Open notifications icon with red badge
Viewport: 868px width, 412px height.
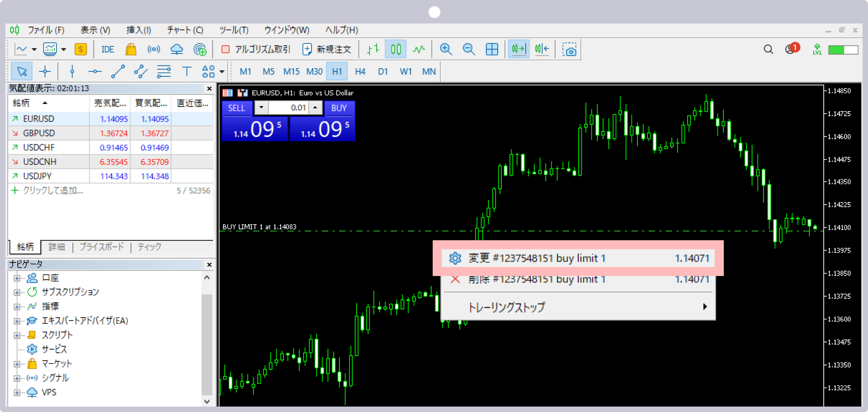pyautogui.click(x=792, y=48)
